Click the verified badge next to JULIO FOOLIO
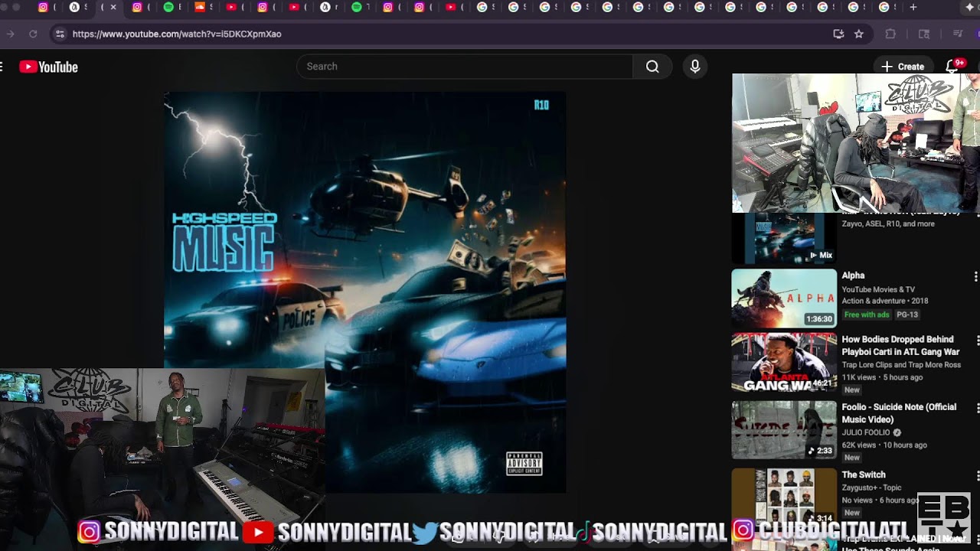 coord(897,432)
